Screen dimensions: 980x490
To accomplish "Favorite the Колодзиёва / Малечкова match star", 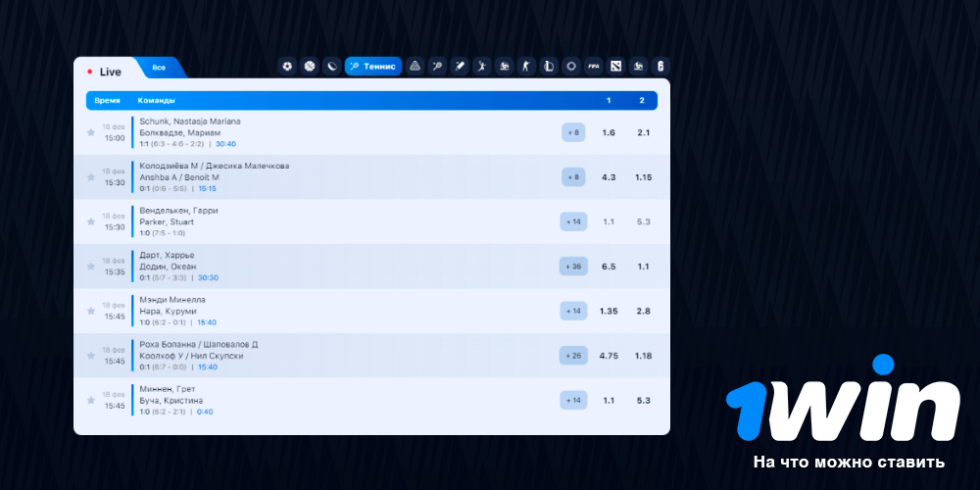I will [x=90, y=177].
